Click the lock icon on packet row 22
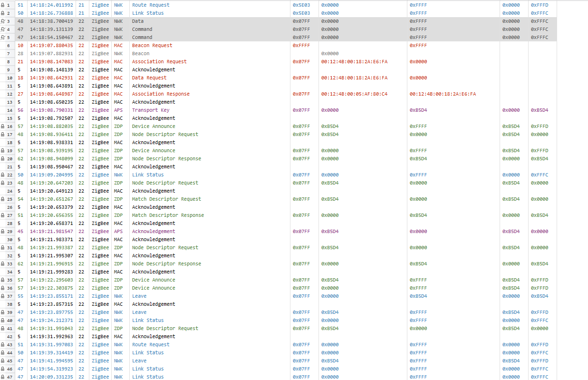Image resolution: width=588 pixels, height=380 pixels. pos(3,175)
